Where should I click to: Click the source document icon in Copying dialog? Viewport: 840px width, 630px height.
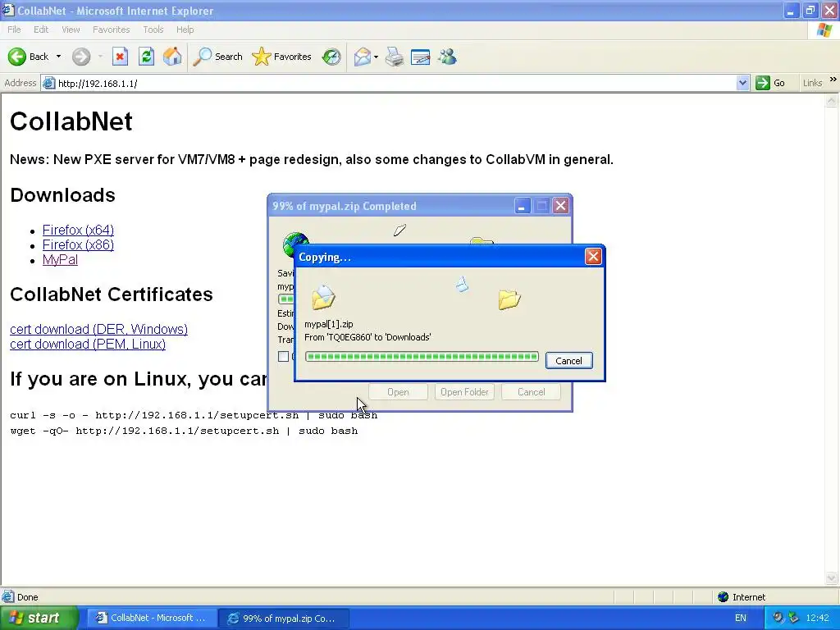click(323, 297)
